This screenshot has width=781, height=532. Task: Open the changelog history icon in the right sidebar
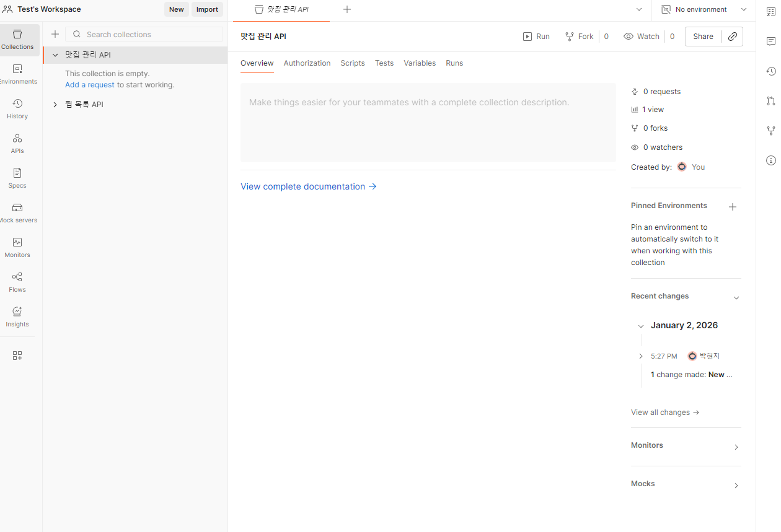[x=771, y=71]
